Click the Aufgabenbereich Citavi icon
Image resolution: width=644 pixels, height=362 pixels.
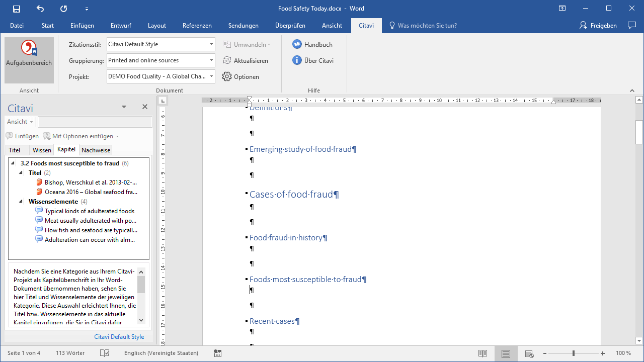(29, 49)
